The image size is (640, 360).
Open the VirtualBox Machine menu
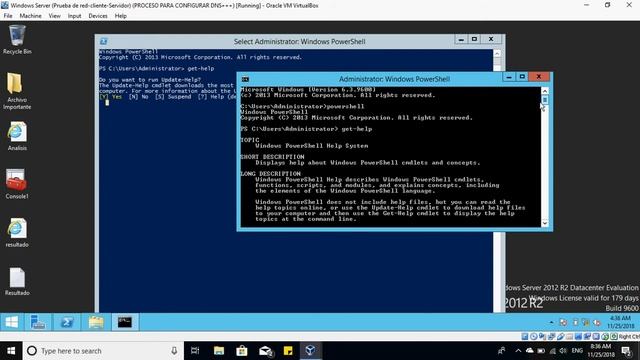click(x=31, y=16)
